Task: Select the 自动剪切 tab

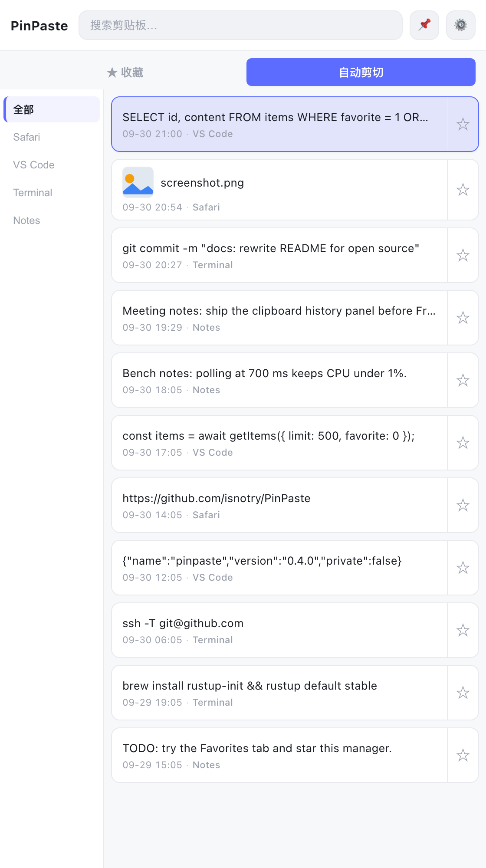Action: pos(361,72)
